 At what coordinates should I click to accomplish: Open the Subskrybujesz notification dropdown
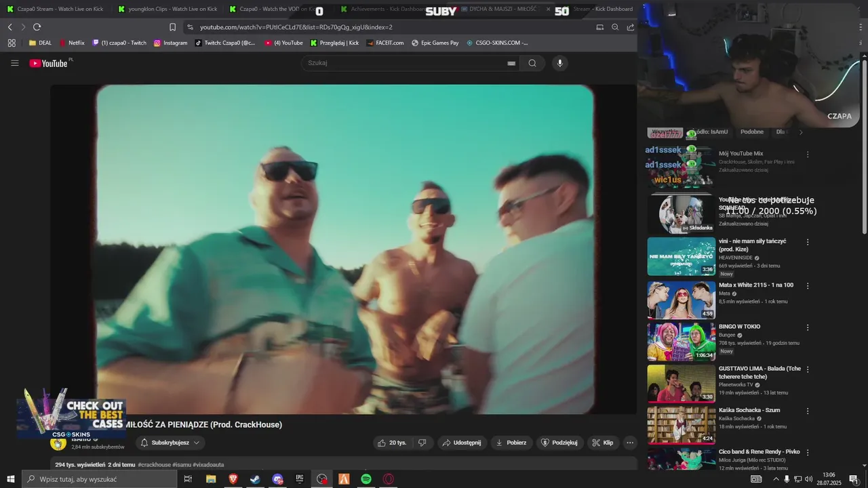[x=170, y=443]
